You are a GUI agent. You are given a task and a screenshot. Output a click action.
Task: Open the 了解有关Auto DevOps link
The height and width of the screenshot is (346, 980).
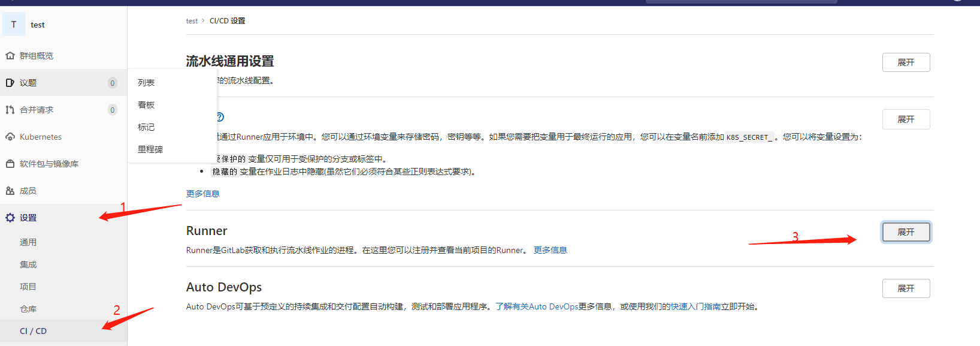(537, 306)
